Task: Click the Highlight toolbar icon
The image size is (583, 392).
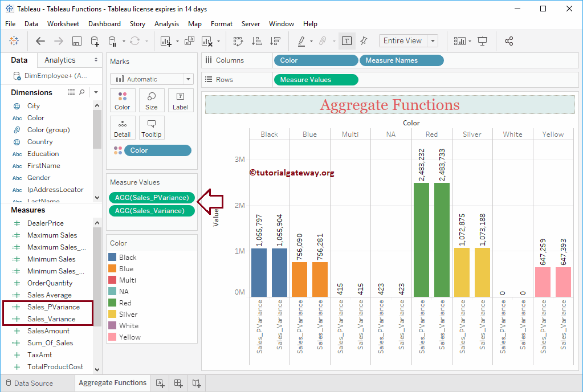Action: 302,41
